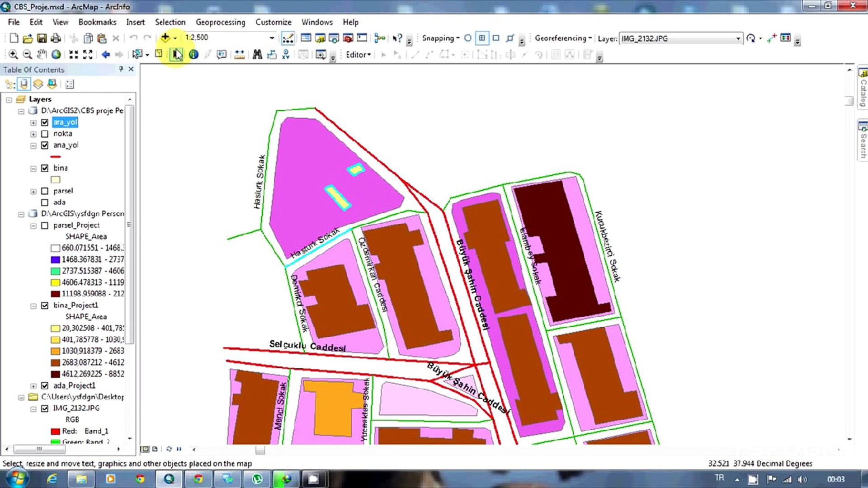This screenshot has width=868, height=488.
Task: Open the map scale dropdown
Action: click(272, 38)
